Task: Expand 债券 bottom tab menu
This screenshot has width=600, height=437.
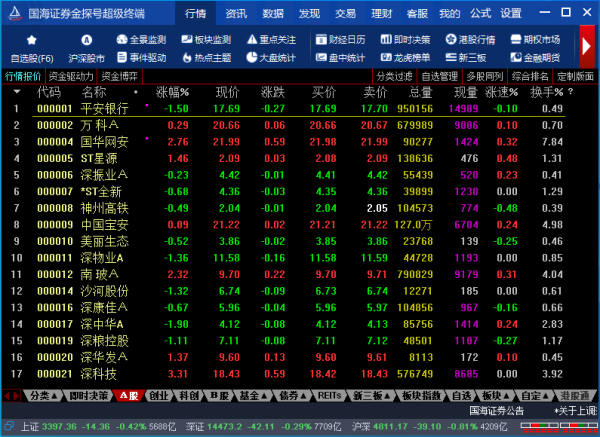Action: tap(293, 396)
